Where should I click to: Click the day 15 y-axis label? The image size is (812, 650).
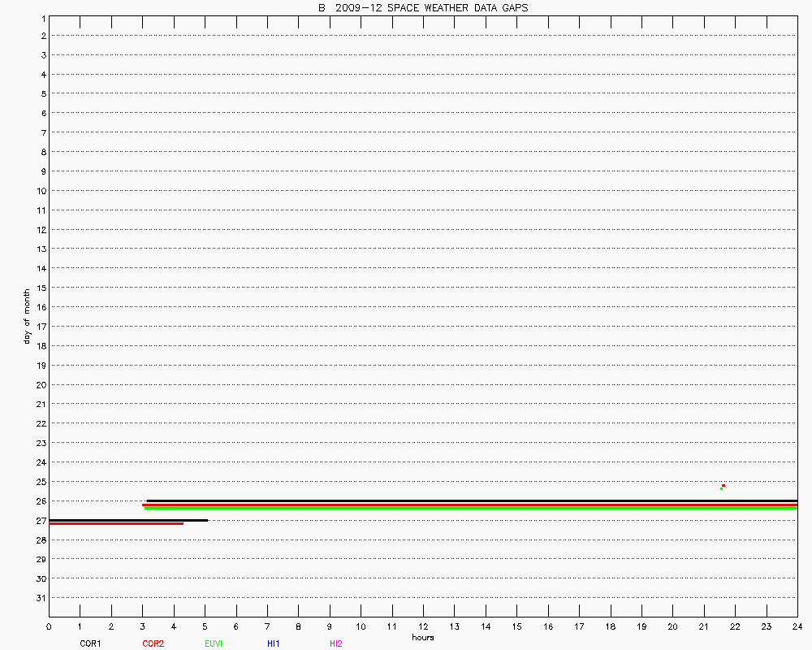click(40, 288)
